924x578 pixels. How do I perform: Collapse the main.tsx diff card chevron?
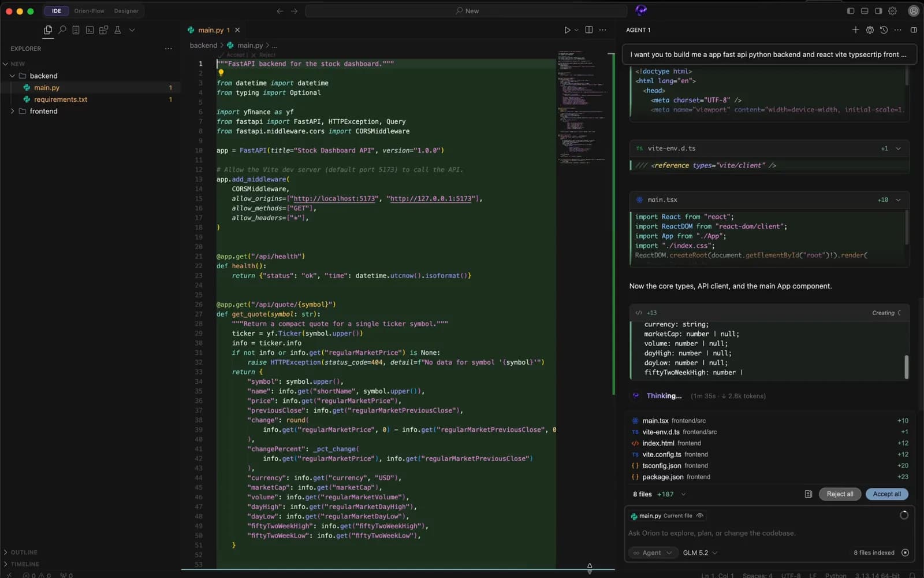coord(898,200)
